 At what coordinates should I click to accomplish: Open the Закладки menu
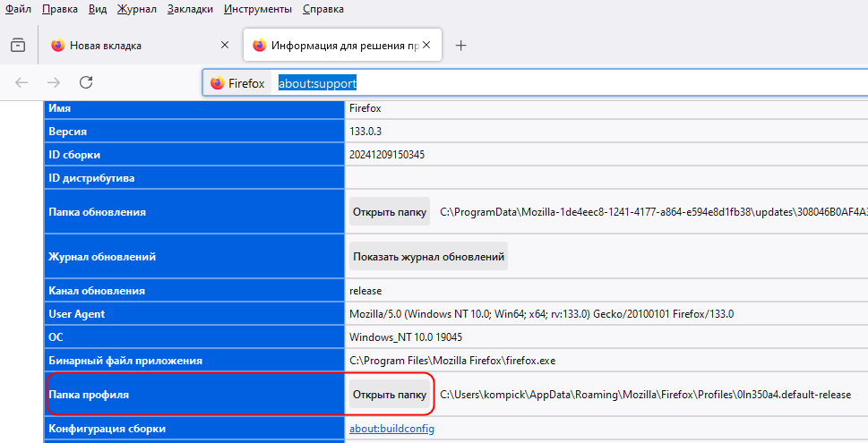[190, 9]
